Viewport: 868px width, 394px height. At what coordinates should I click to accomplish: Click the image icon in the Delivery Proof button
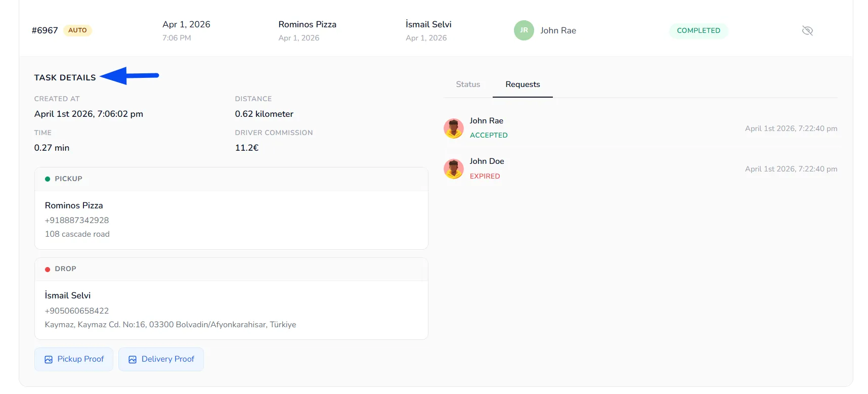tap(133, 360)
